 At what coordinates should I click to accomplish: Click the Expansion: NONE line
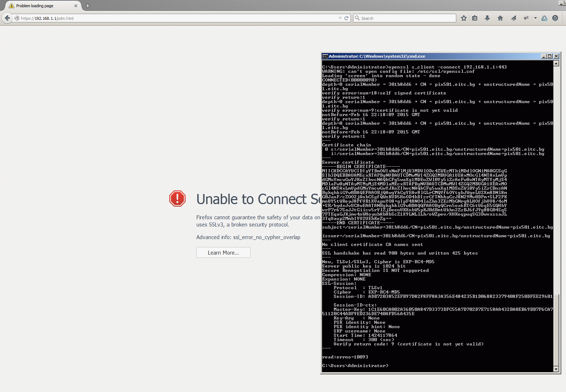coord(344,279)
